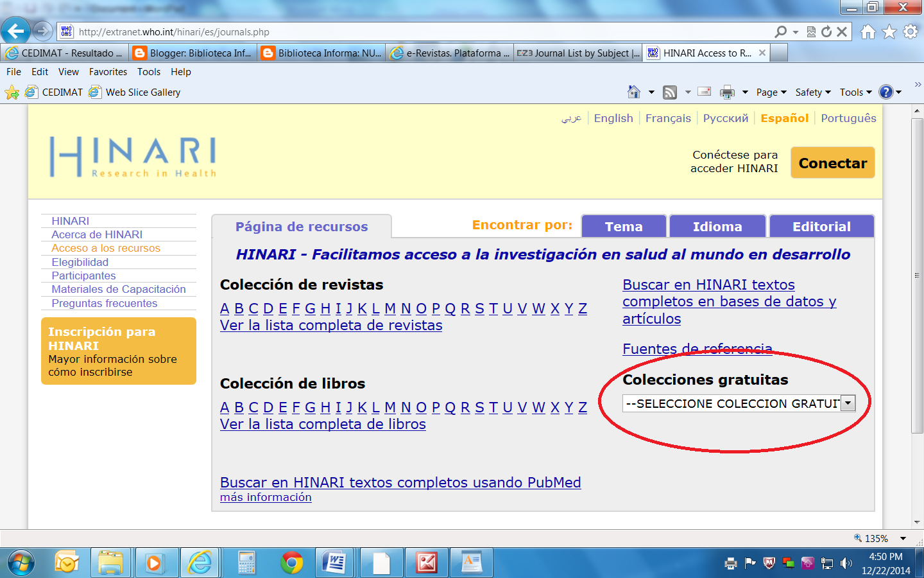Add to Favorites bar with the star-arrow icon
The image size is (924, 578).
[x=12, y=92]
